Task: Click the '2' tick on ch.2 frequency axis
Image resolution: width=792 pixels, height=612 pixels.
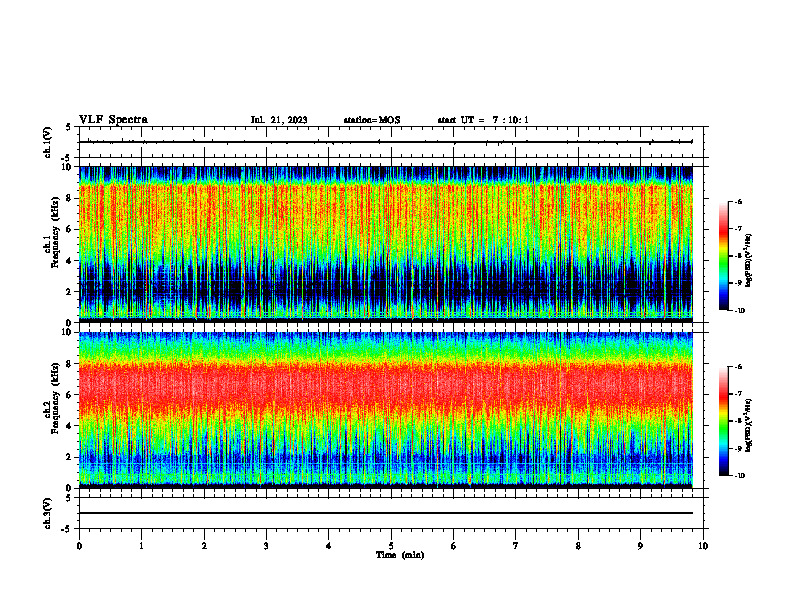Action: pos(68,457)
